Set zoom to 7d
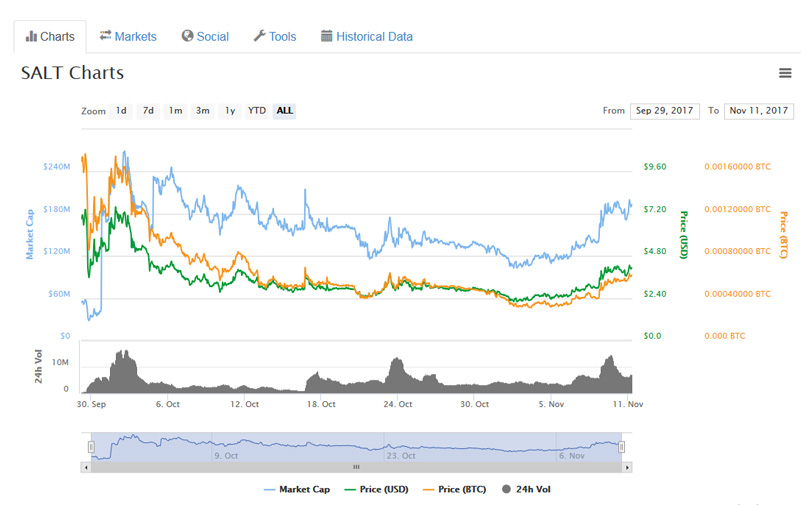This screenshot has height=505, width=808. click(x=148, y=111)
